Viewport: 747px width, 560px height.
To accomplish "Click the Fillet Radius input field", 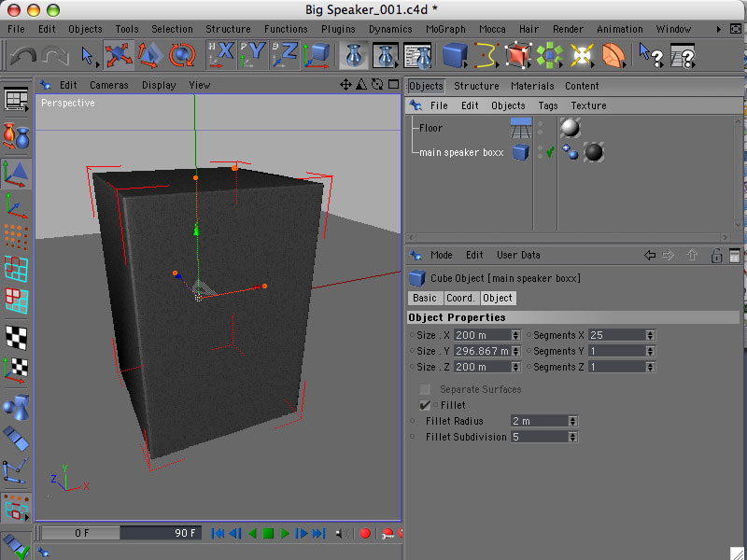I will pos(539,421).
